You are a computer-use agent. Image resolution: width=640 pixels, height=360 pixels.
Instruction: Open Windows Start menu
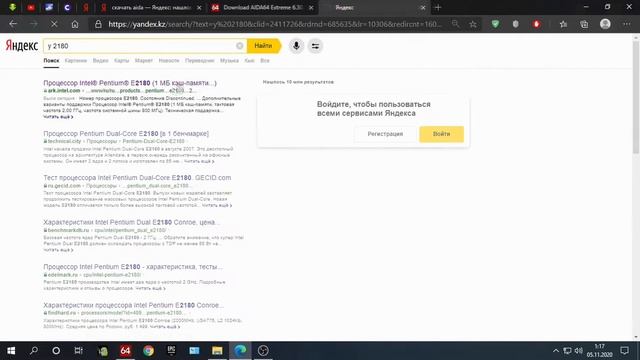pos(11,351)
